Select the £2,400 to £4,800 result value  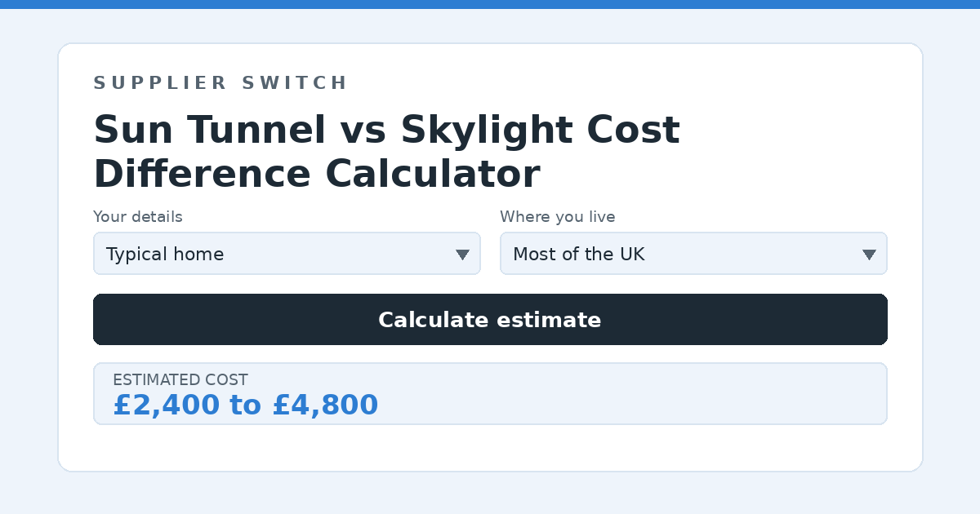[x=245, y=405]
